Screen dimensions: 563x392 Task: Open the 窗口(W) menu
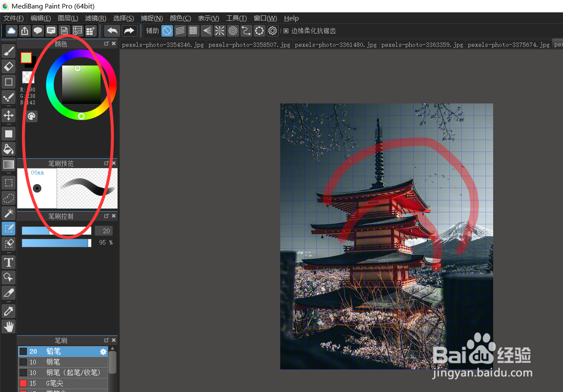[265, 18]
